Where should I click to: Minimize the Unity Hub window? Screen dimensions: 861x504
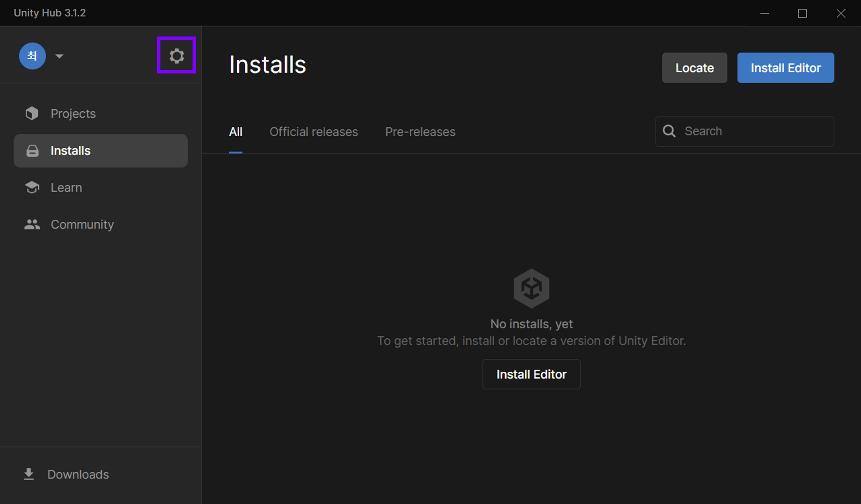(765, 13)
